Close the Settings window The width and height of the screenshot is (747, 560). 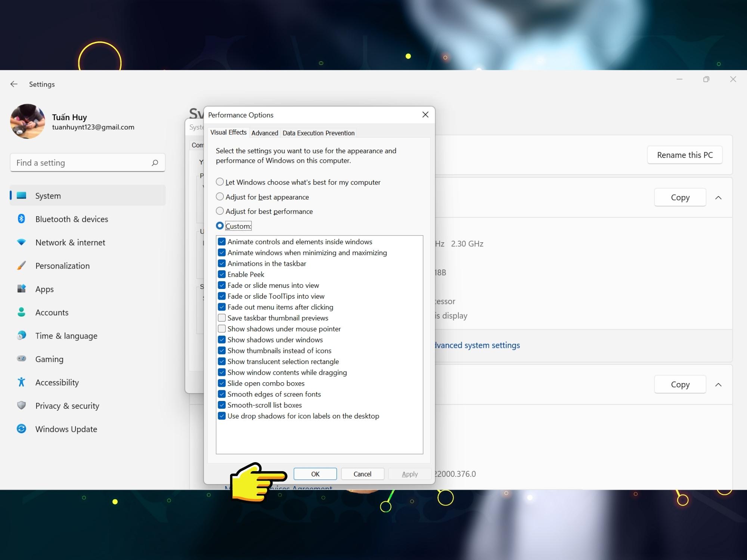coord(733,79)
